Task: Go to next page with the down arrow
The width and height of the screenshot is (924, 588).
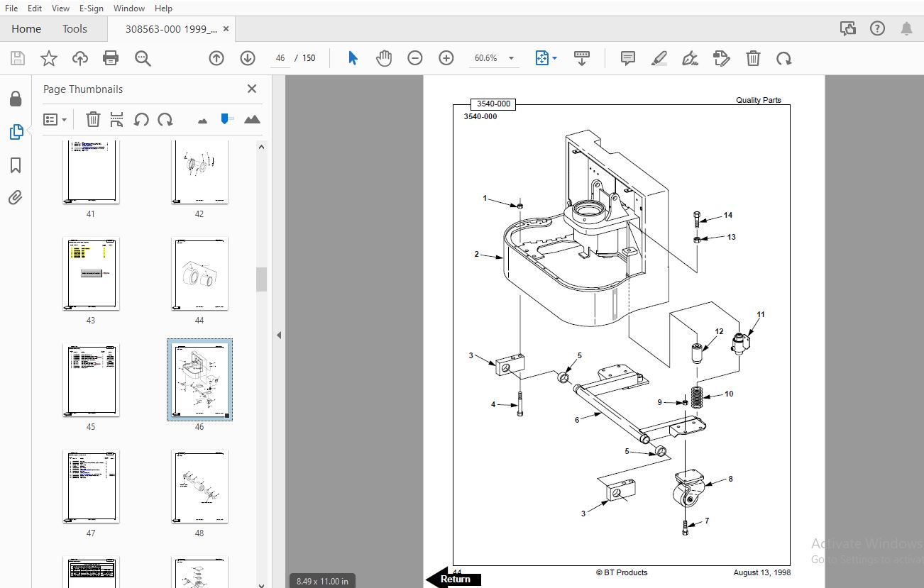Action: 247,58
